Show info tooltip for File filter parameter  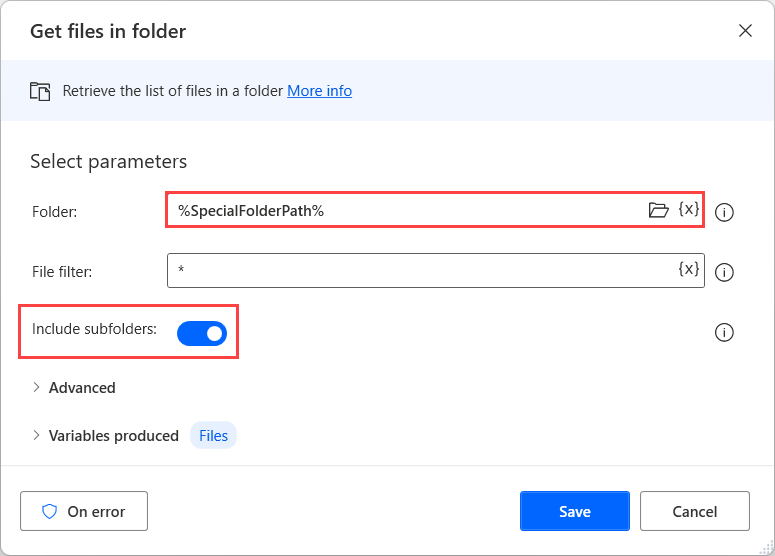click(725, 271)
